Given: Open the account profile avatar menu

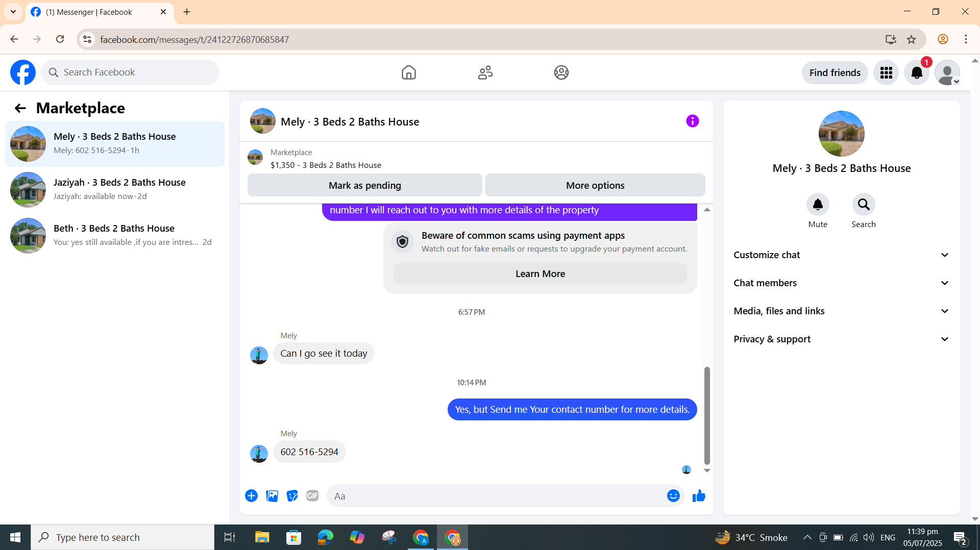Looking at the screenshot, I should [x=947, y=72].
